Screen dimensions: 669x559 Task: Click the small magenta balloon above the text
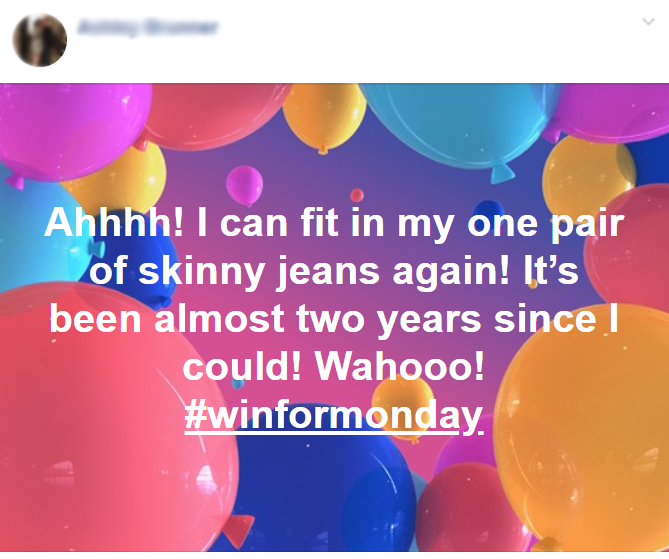coord(244,185)
